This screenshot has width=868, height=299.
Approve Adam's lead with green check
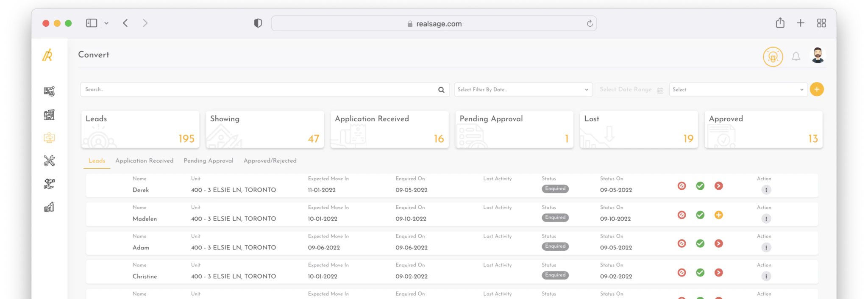pos(700,244)
